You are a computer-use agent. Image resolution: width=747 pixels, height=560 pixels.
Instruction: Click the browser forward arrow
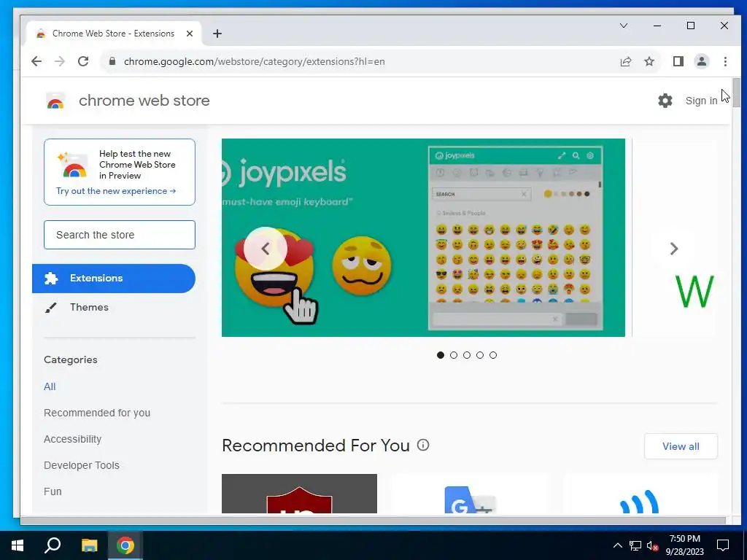(x=60, y=61)
